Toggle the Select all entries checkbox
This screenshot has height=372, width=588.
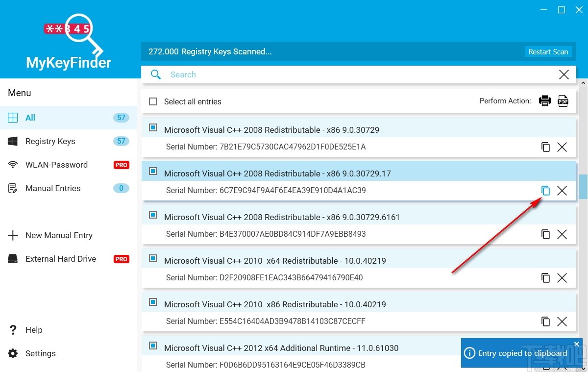click(153, 101)
